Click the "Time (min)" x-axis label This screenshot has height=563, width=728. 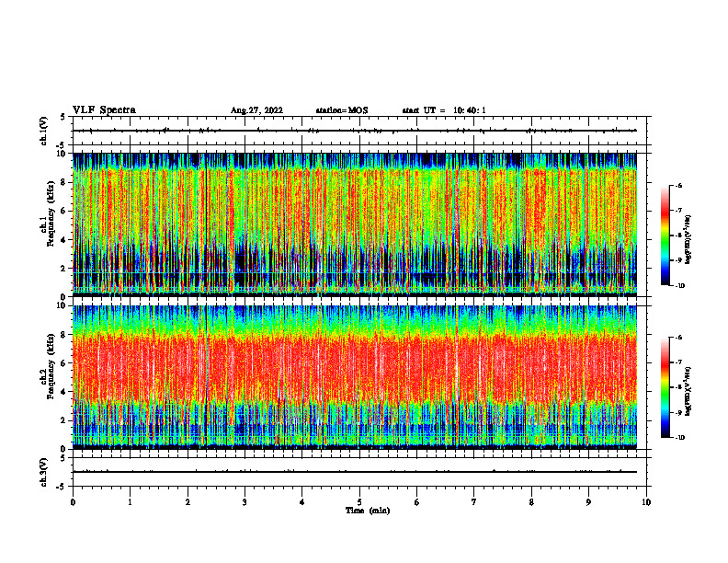click(x=368, y=511)
